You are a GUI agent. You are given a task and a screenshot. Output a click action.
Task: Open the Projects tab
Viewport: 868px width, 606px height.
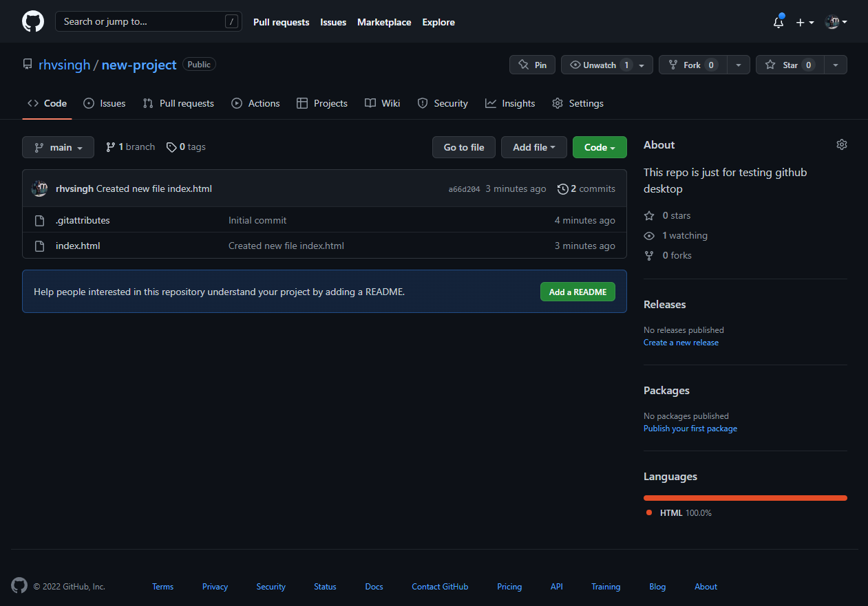(x=321, y=103)
